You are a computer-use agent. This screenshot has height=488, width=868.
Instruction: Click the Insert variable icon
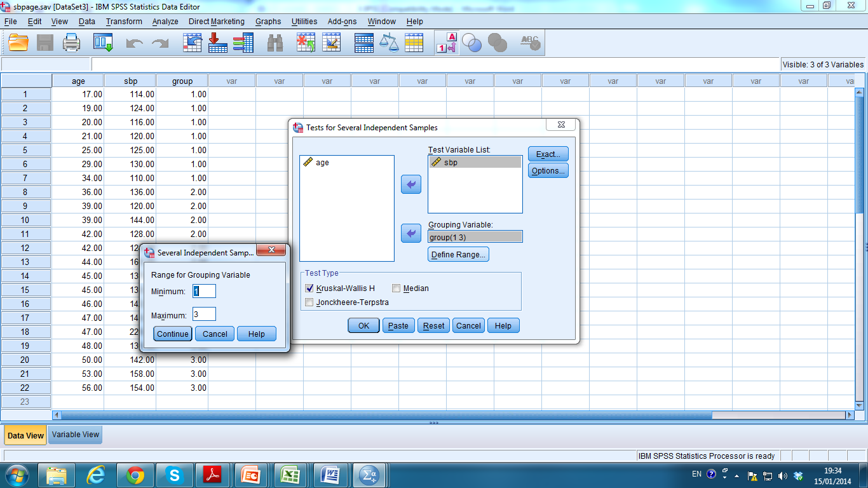(x=332, y=43)
